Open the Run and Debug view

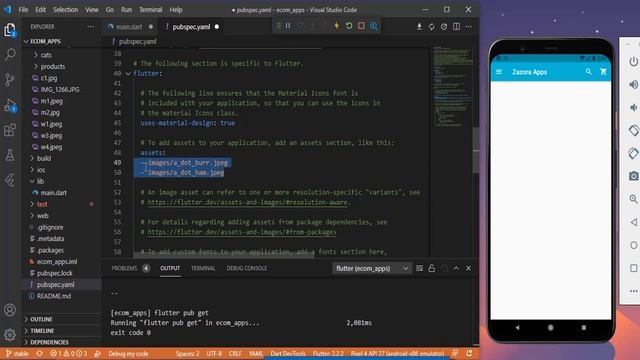10,106
